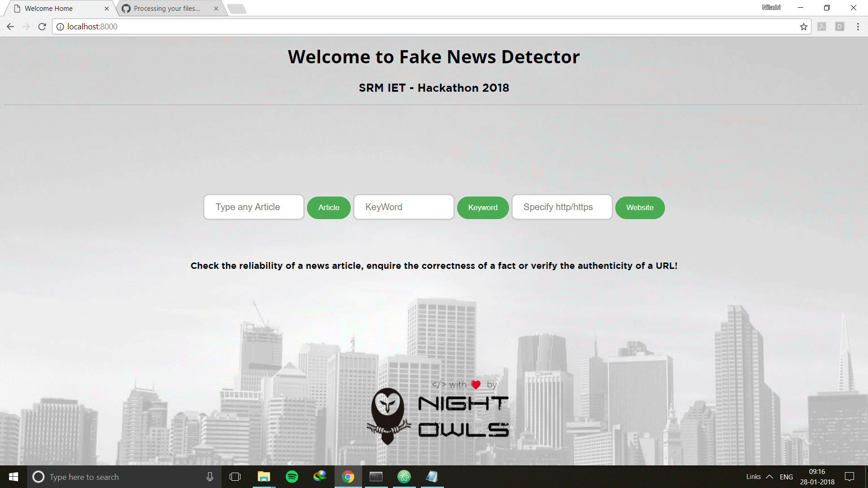Image resolution: width=868 pixels, height=488 pixels.
Task: Open Chrome three-dot menu
Action: pyautogui.click(x=858, y=27)
